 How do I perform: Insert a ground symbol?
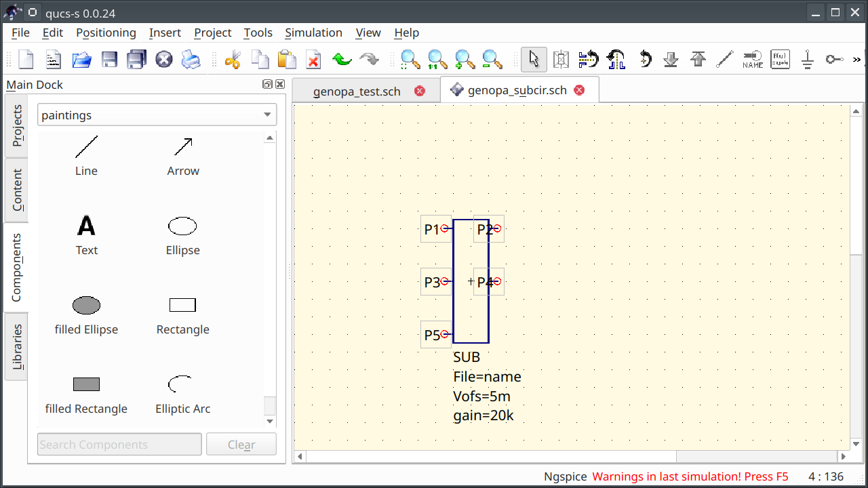tap(807, 59)
